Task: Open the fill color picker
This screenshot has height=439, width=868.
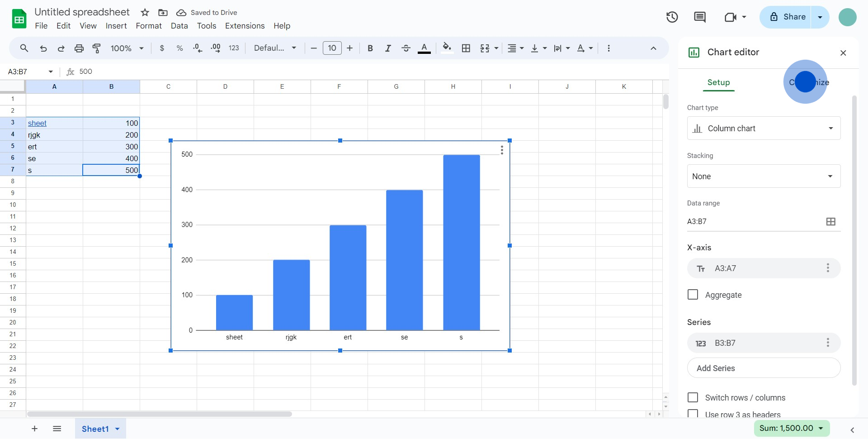Action: coord(447,48)
